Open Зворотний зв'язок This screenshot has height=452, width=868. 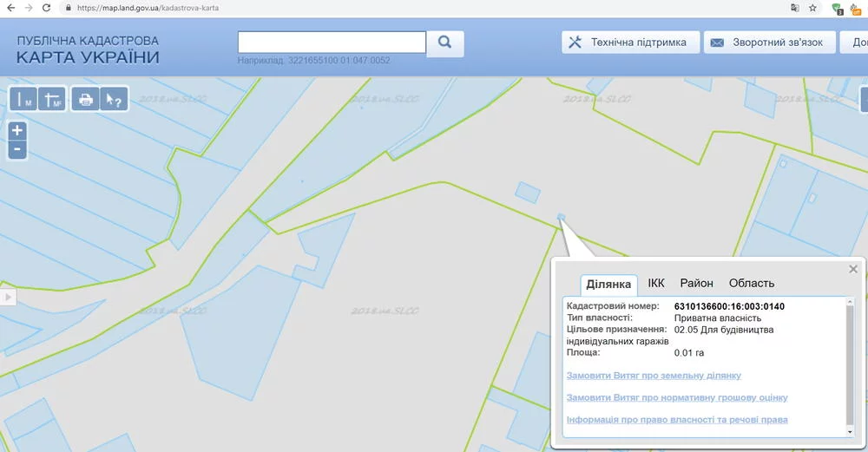pyautogui.click(x=769, y=42)
